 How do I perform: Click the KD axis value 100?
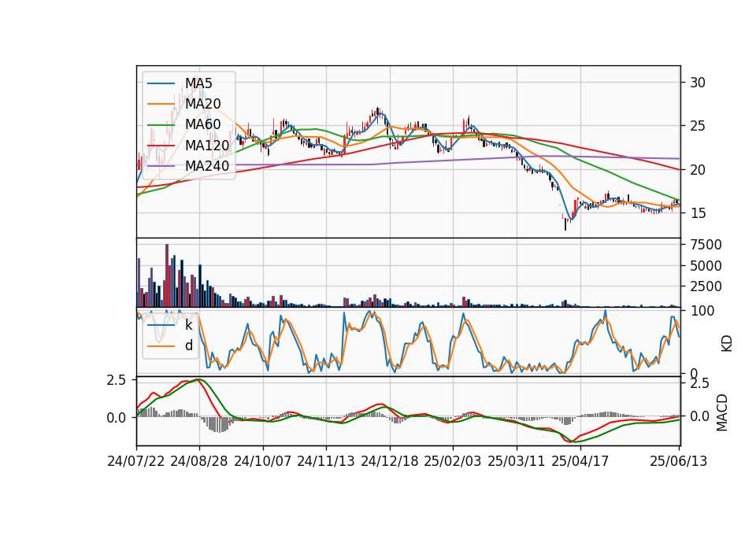pyautogui.click(x=702, y=311)
